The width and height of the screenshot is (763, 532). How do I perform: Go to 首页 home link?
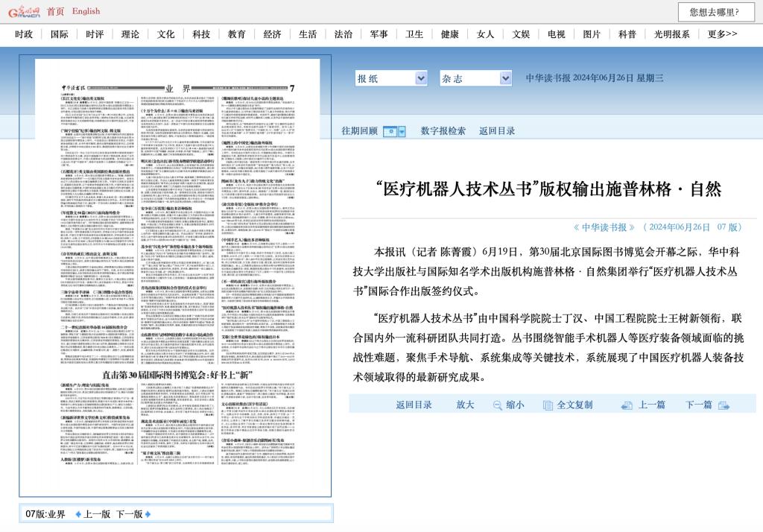click(55, 11)
